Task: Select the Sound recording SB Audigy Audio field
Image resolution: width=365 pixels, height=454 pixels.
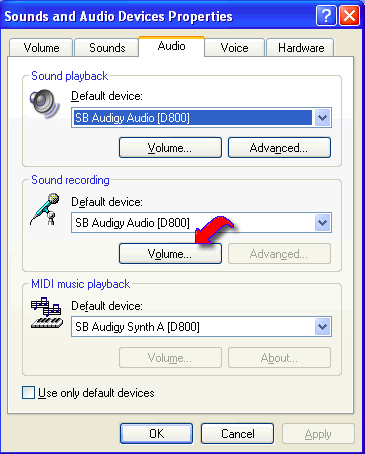Action: pyautogui.click(x=201, y=223)
